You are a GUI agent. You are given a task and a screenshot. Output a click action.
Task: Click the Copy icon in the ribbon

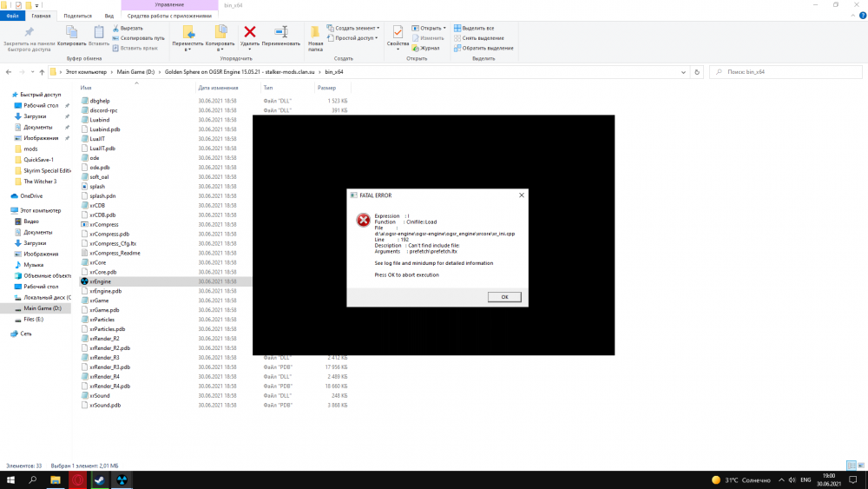(71, 32)
